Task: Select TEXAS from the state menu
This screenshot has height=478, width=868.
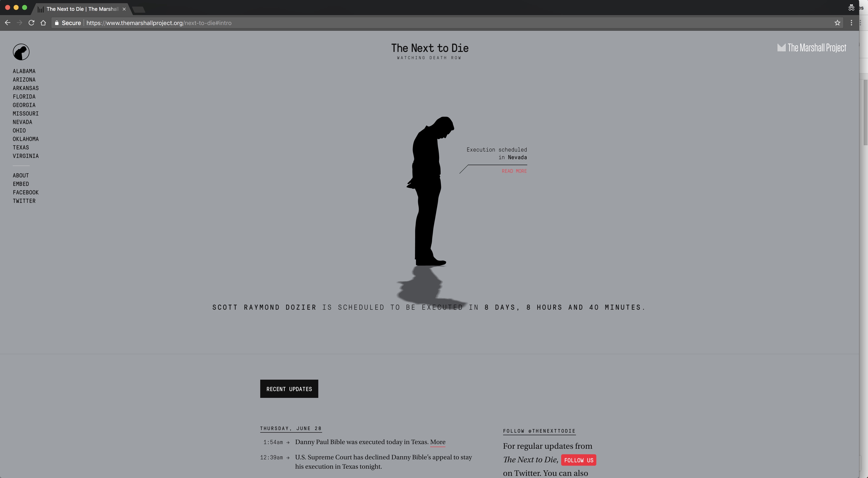Action: coord(21,147)
